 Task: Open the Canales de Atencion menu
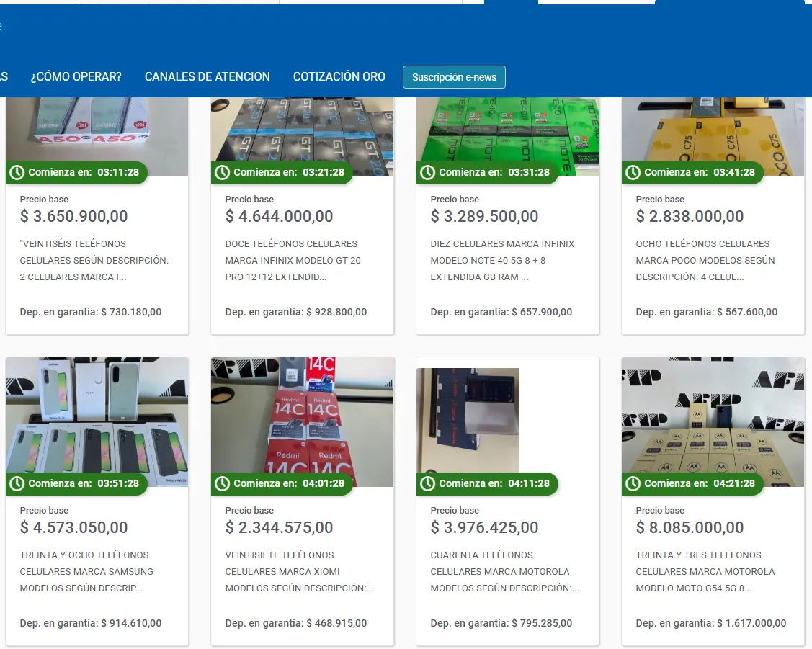pos(208,77)
